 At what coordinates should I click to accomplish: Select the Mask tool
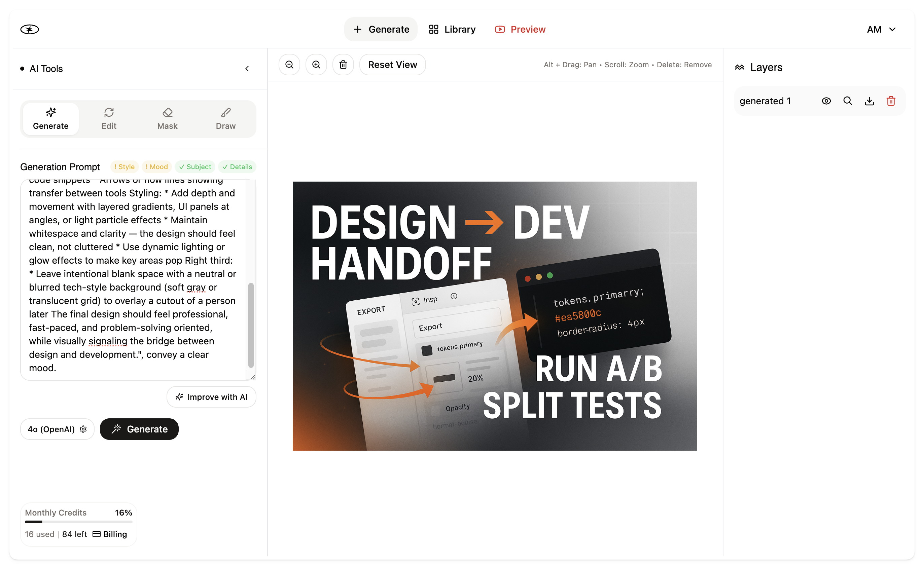pyautogui.click(x=167, y=118)
